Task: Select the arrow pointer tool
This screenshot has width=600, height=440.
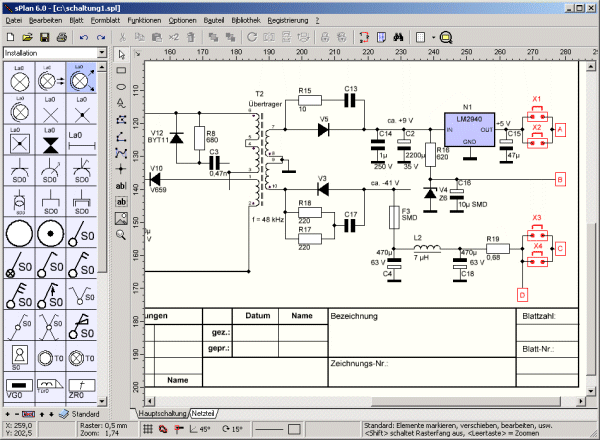Action: [x=121, y=55]
